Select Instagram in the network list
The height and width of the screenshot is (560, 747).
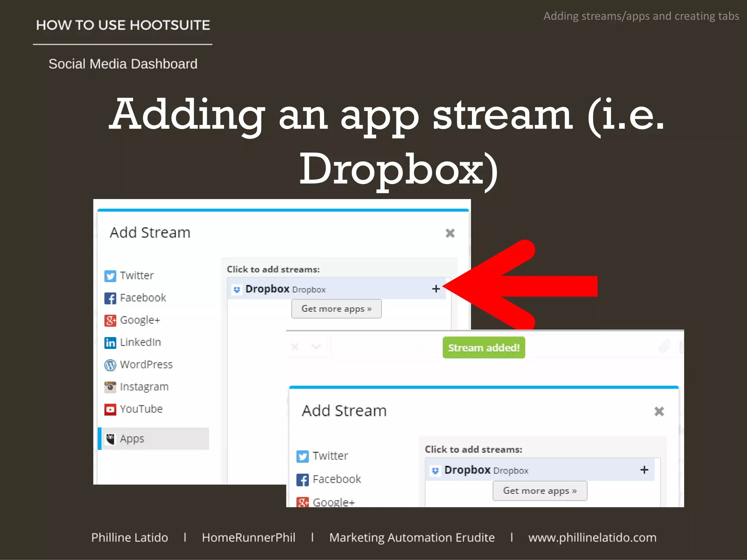(144, 387)
